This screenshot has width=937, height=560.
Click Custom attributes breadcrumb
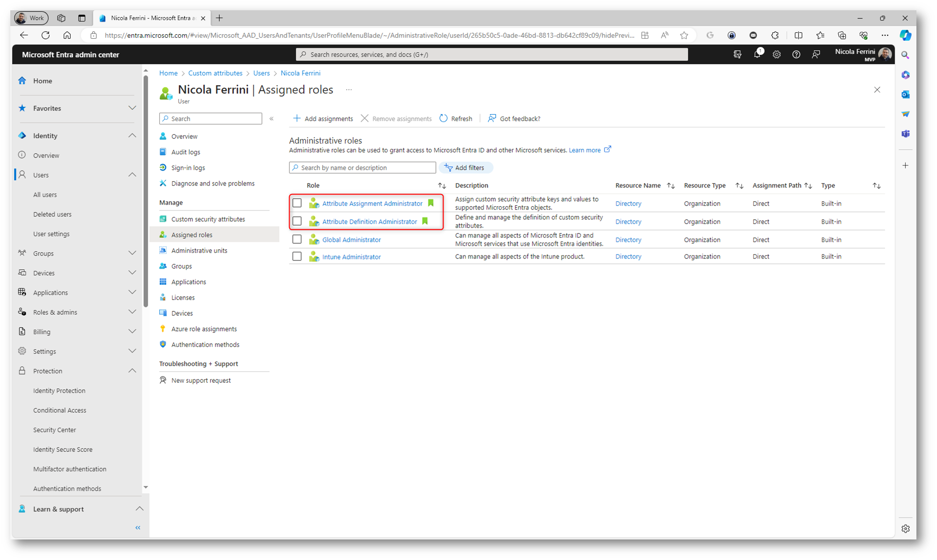pyautogui.click(x=215, y=73)
